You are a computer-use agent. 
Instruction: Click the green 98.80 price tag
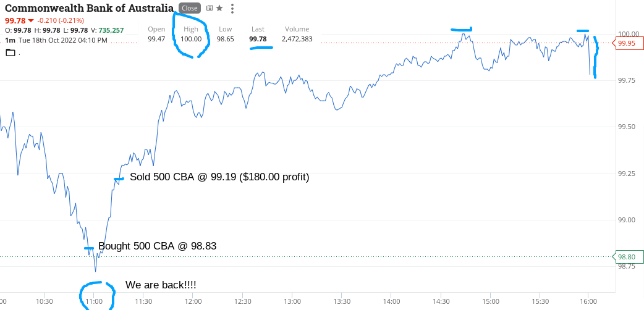(627, 257)
